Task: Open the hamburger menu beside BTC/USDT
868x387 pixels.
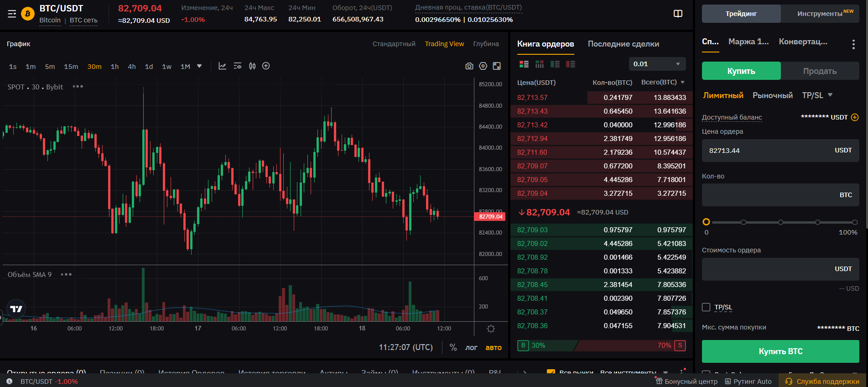Action: tap(12, 14)
